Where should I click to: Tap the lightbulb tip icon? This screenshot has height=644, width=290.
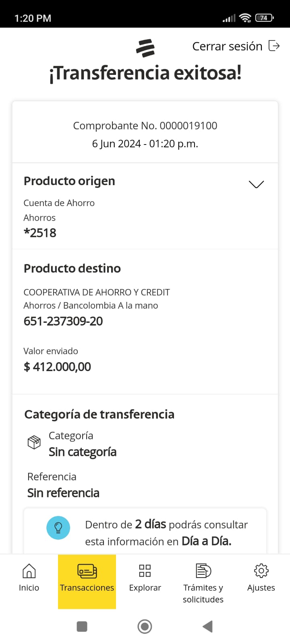click(x=58, y=528)
